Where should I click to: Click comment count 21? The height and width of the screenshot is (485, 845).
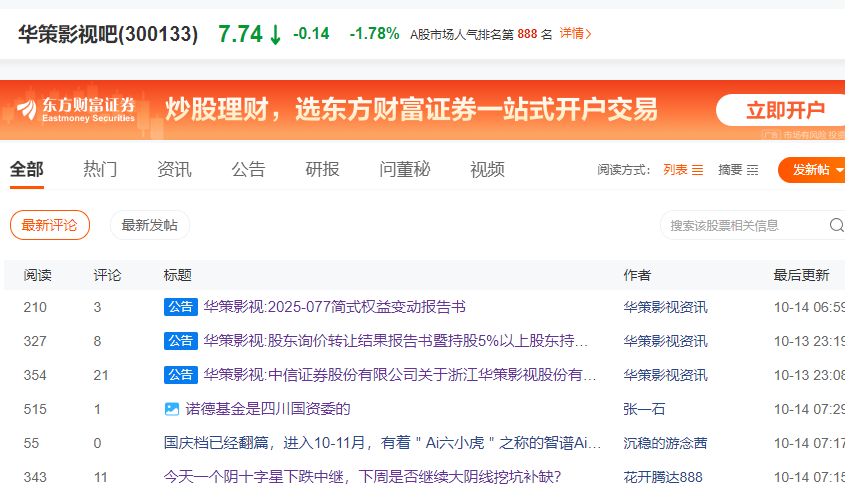point(101,375)
